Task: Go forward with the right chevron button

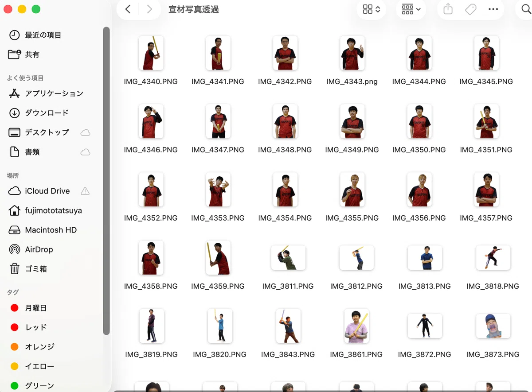Action: (x=149, y=9)
